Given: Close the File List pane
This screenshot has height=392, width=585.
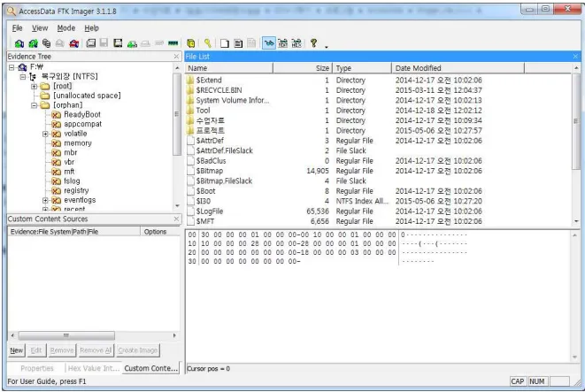Looking at the screenshot, I should tap(575, 57).
